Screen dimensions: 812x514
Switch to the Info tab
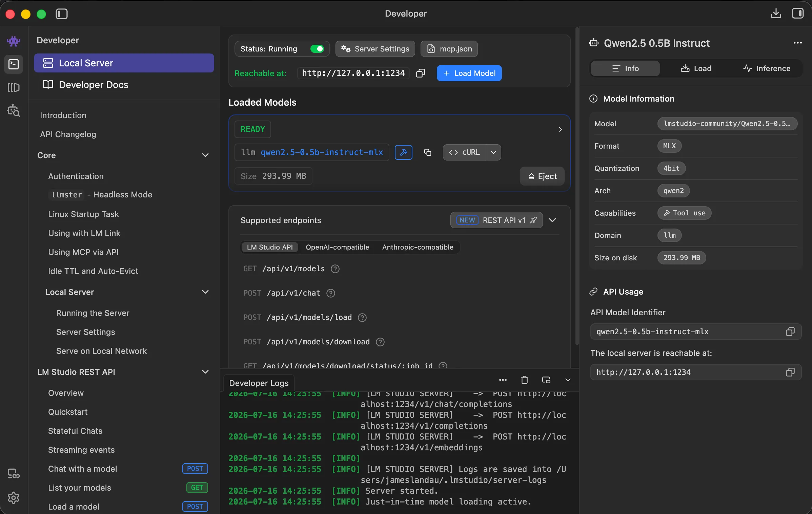pyautogui.click(x=625, y=68)
